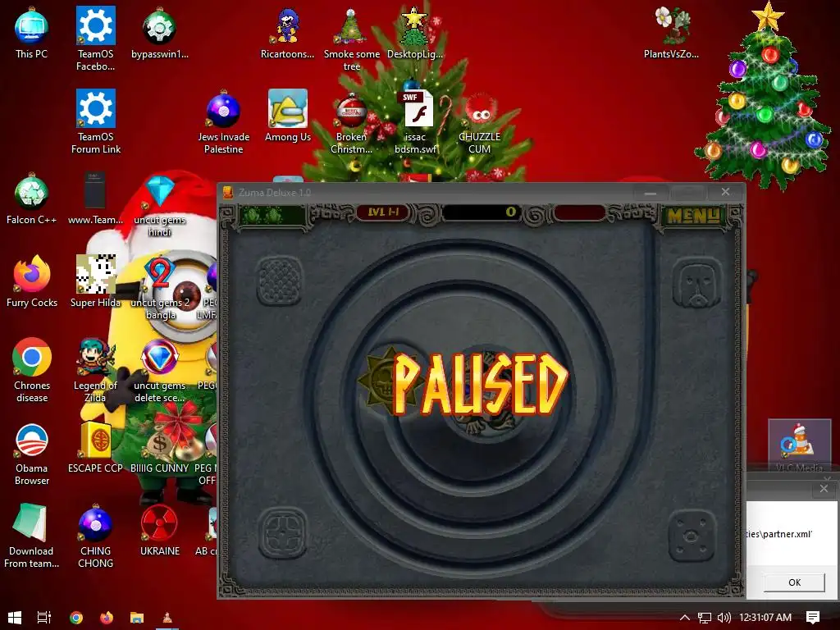840x630 pixels.
Task: Click the LVL 1-1 level indicator
Action: (x=383, y=212)
